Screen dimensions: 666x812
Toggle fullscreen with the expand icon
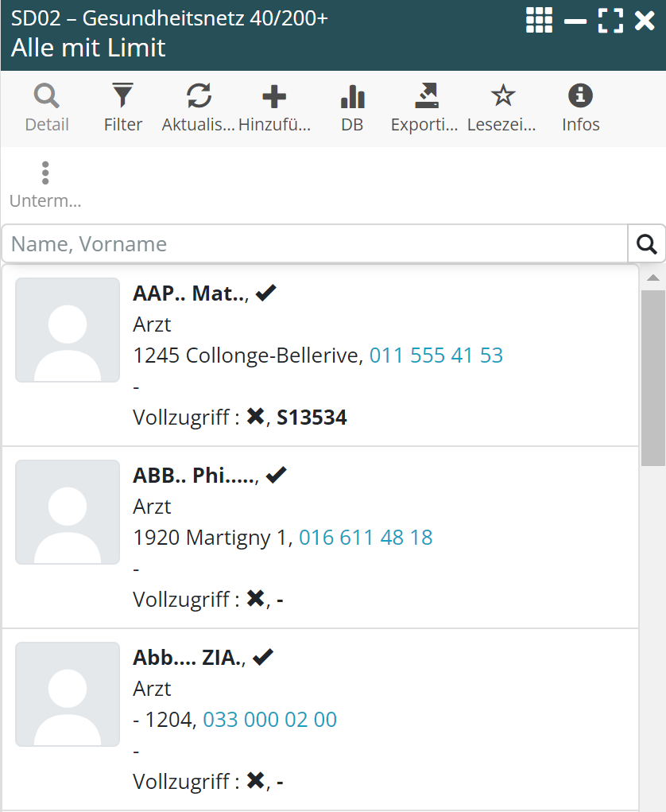pyautogui.click(x=610, y=20)
